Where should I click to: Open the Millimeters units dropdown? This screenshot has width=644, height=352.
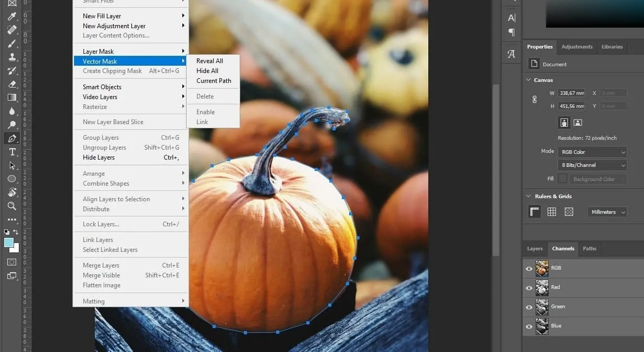pos(606,212)
